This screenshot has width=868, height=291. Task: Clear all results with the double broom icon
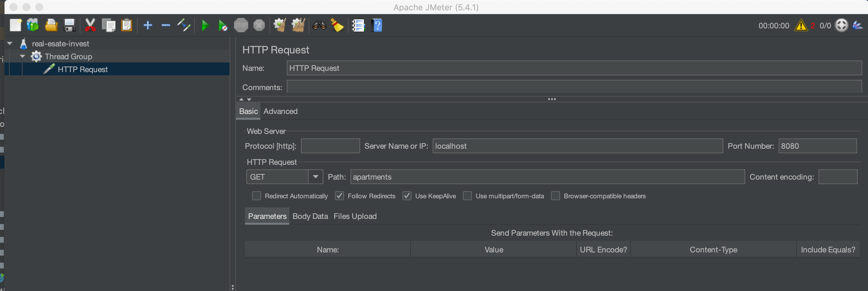(x=298, y=25)
